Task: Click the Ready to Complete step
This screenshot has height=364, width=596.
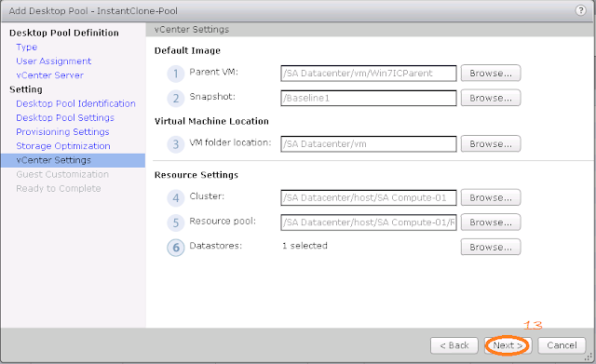Action: 59,188
